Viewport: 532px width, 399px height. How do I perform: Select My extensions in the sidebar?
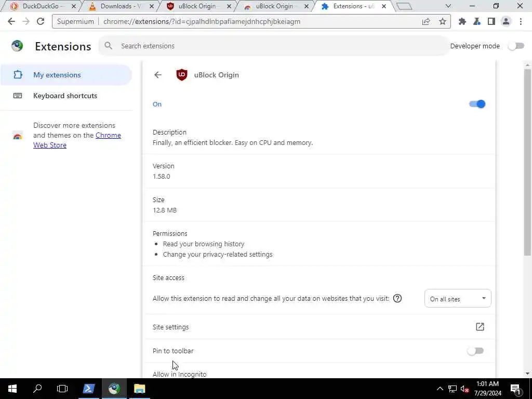coord(66,75)
